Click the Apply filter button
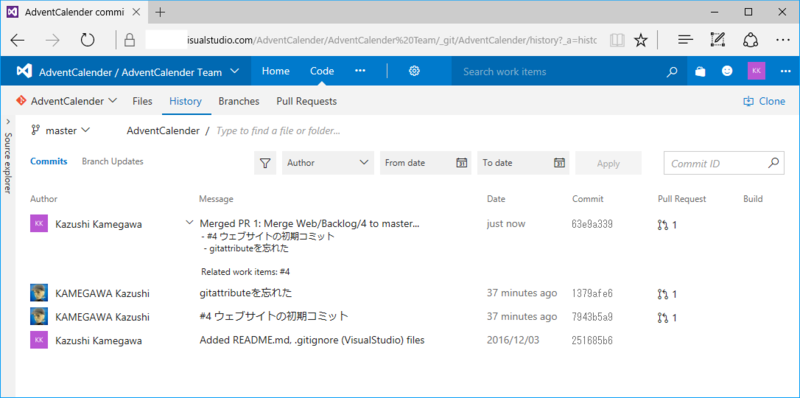Image resolution: width=800 pixels, height=398 pixels. coord(608,163)
